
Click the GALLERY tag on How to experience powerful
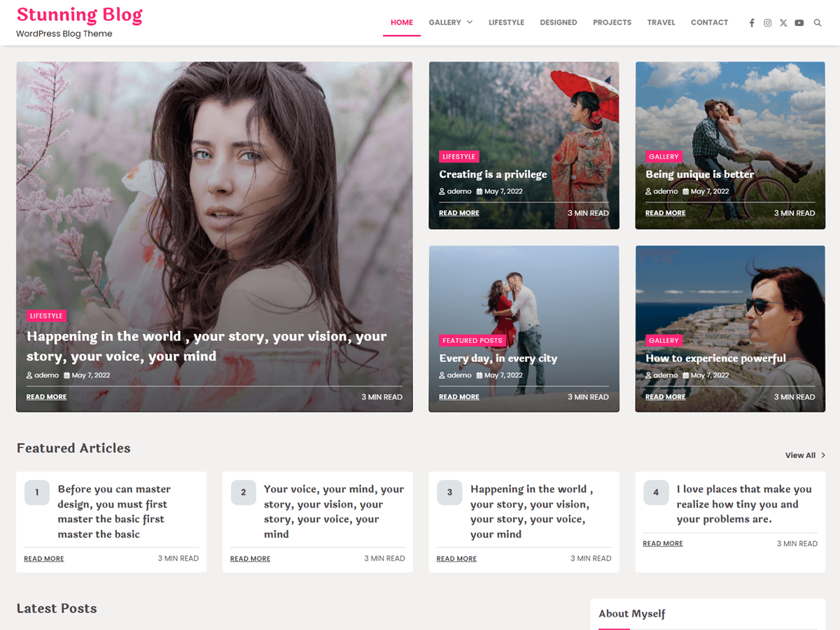click(664, 340)
